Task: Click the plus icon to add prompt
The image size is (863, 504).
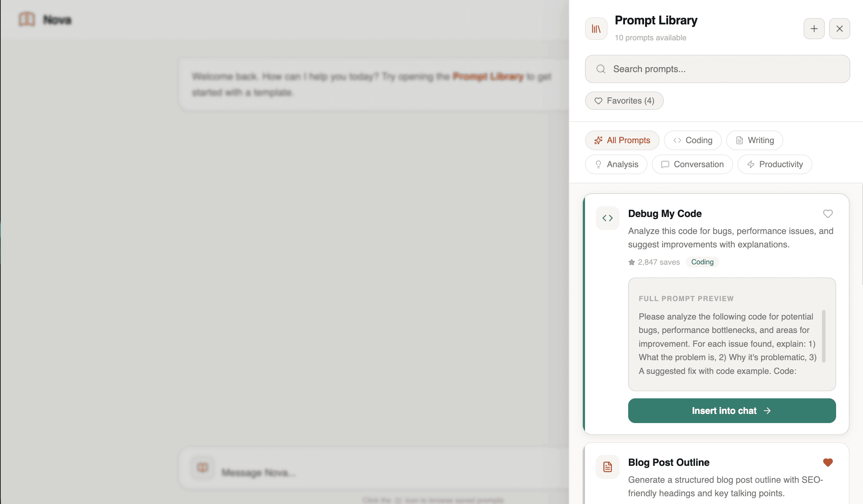Action: (x=814, y=29)
